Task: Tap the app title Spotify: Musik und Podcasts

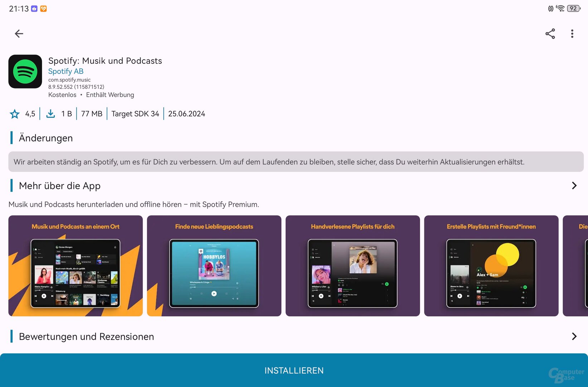Action: 105,61
